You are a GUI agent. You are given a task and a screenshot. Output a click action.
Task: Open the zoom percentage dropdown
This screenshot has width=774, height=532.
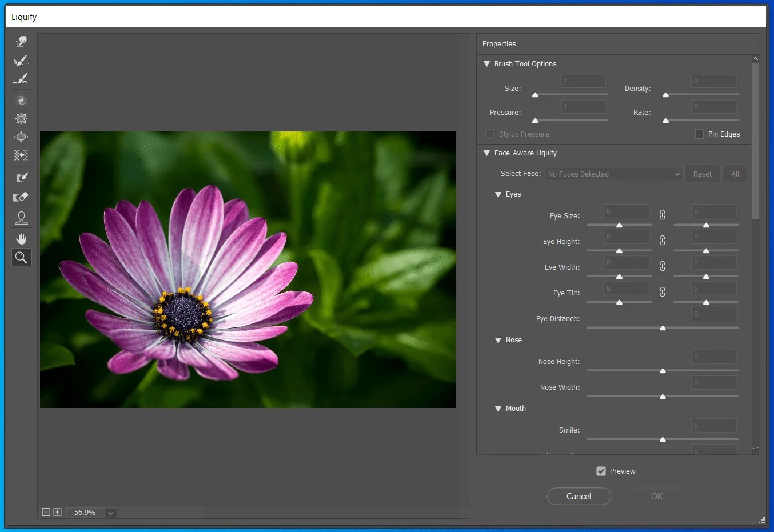(110, 513)
